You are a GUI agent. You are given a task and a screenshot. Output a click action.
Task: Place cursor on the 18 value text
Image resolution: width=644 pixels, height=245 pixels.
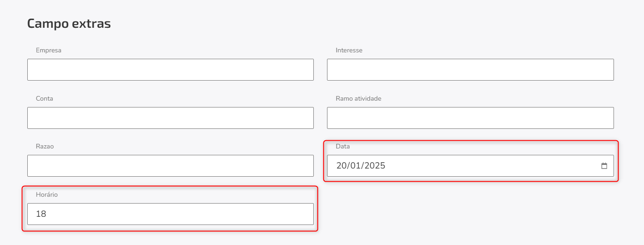41,214
